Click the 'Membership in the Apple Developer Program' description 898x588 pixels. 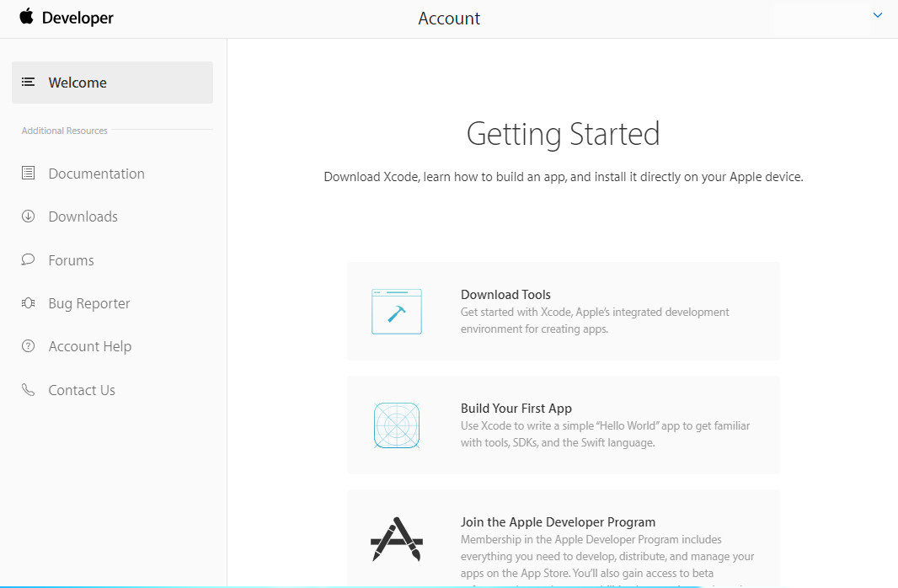tap(607, 561)
